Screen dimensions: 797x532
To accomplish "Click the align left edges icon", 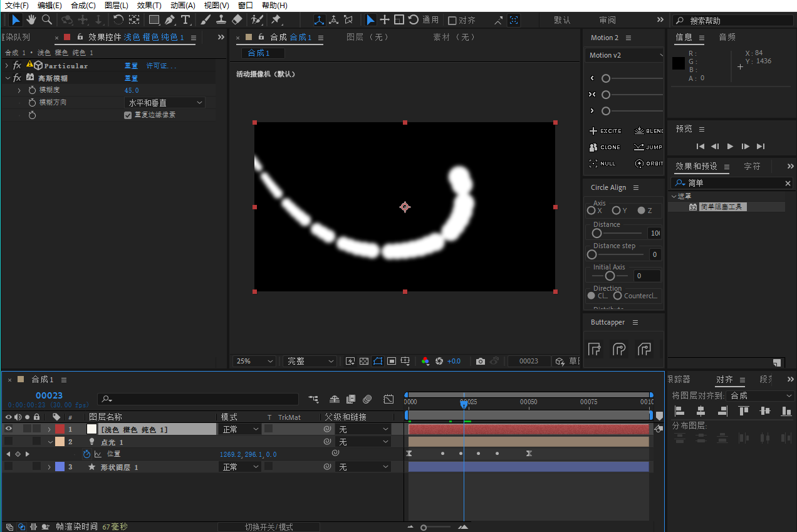I will coord(679,411).
